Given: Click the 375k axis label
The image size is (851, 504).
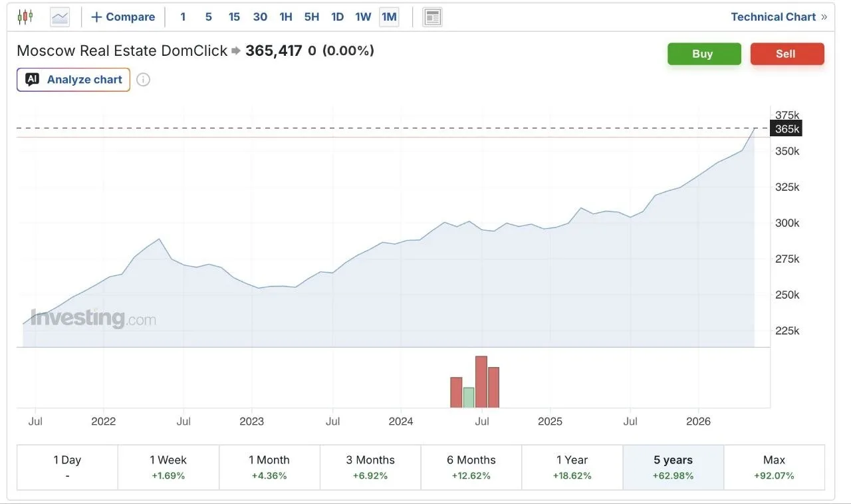Looking at the screenshot, I should coord(787,115).
